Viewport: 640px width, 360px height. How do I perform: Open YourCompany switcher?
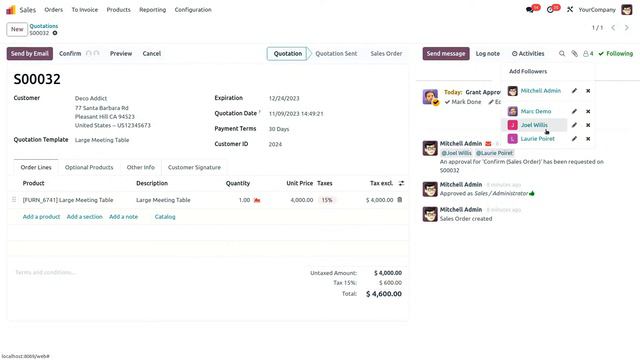597,9
